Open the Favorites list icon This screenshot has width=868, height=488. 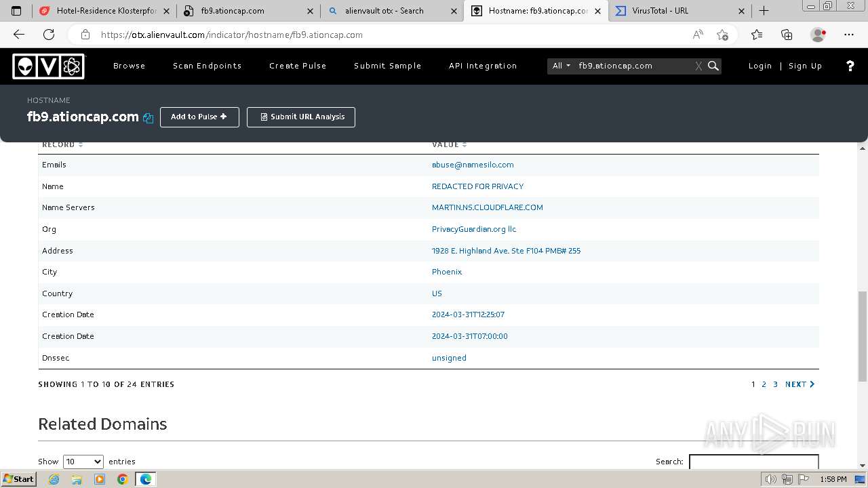pyautogui.click(x=757, y=35)
